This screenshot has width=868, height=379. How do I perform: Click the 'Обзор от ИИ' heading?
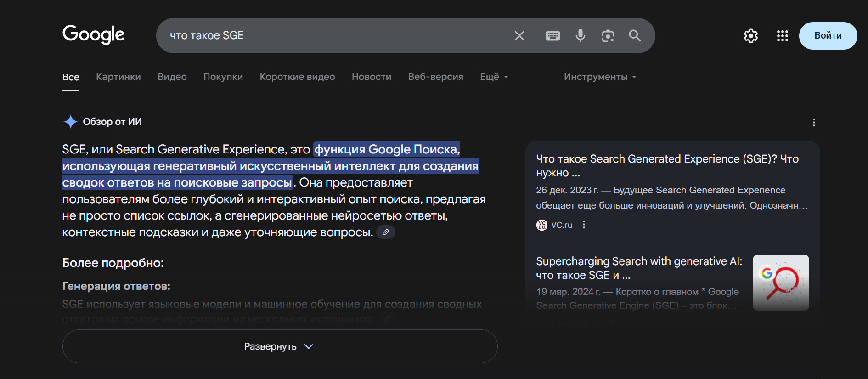[x=112, y=122]
